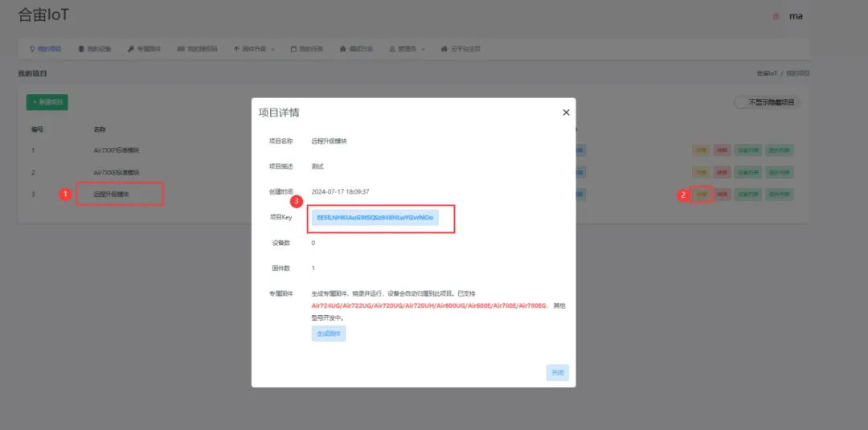Click the red alert icon beside ma

(776, 17)
